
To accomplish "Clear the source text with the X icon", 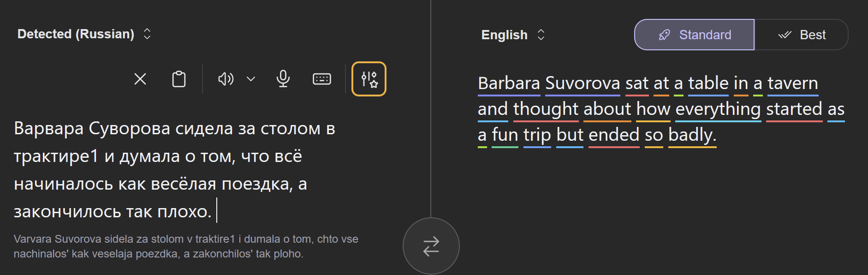I will [140, 79].
